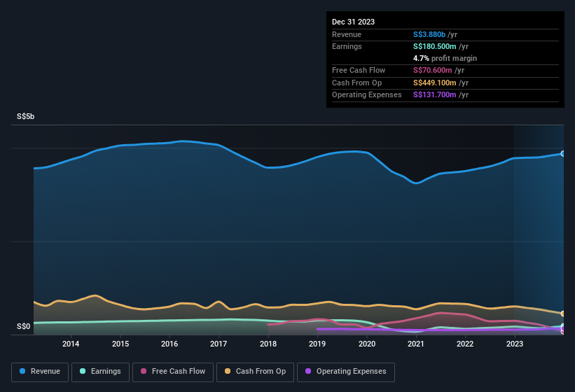The image size is (575, 392).
Task: Select the 2014 year label on the axis
Action: [71, 344]
